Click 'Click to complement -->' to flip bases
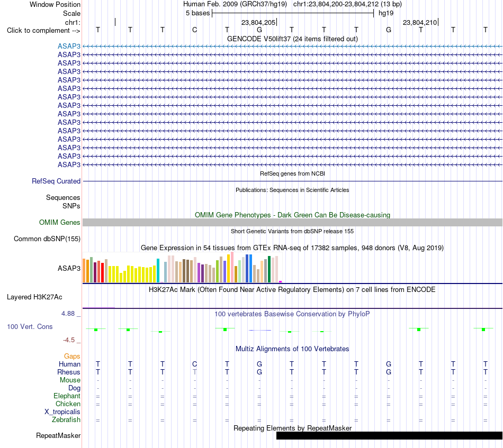 pyautogui.click(x=43, y=31)
